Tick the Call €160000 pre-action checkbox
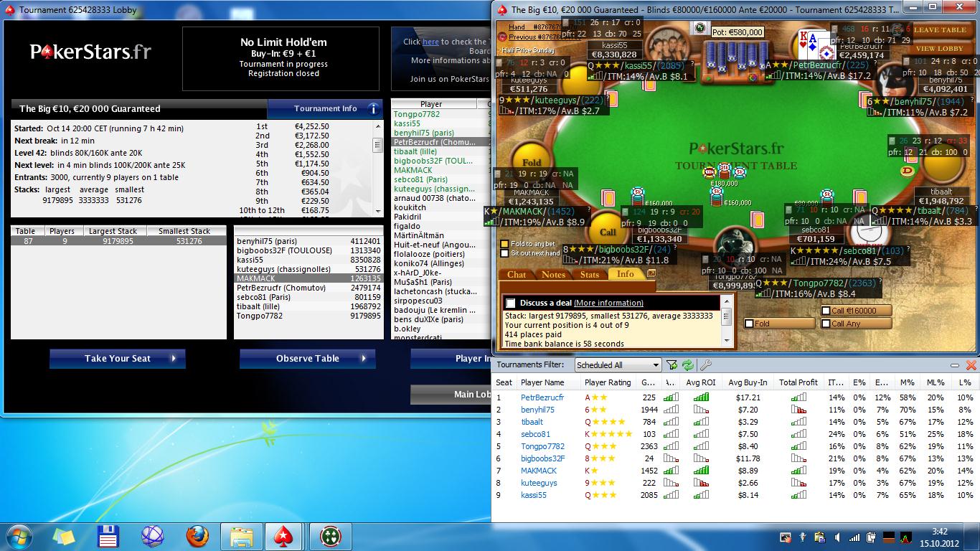The image size is (980, 551). [826, 311]
